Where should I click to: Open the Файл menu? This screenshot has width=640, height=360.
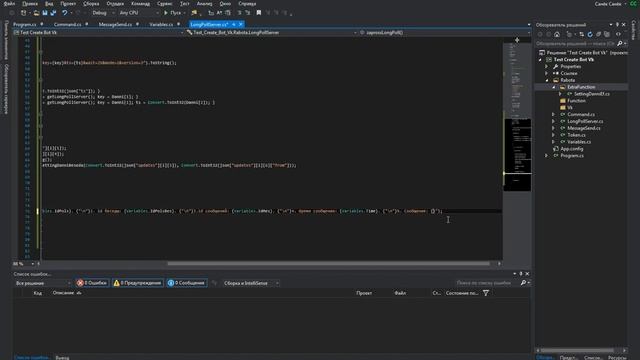tap(9, 4)
